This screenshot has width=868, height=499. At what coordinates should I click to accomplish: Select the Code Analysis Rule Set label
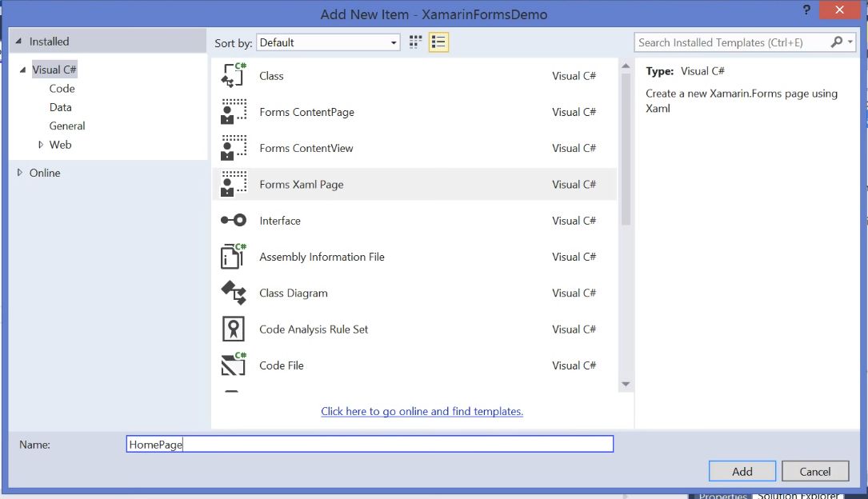tap(314, 329)
